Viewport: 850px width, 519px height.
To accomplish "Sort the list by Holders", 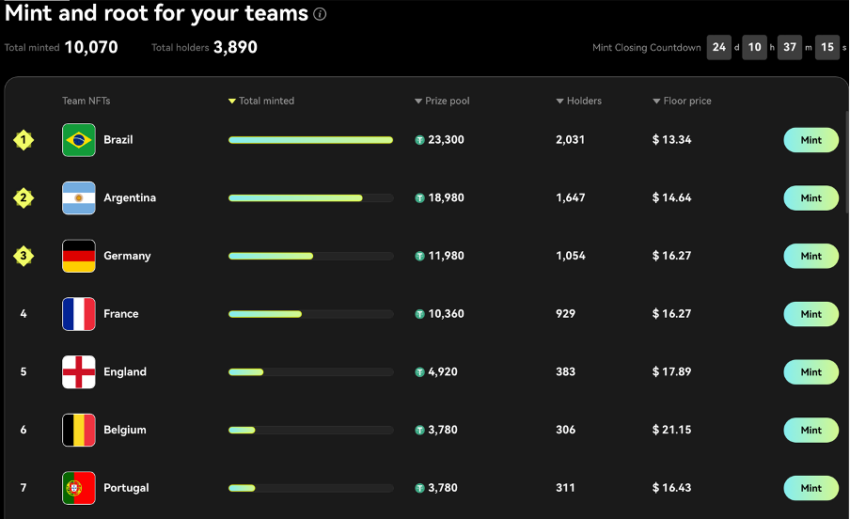I will coord(579,101).
